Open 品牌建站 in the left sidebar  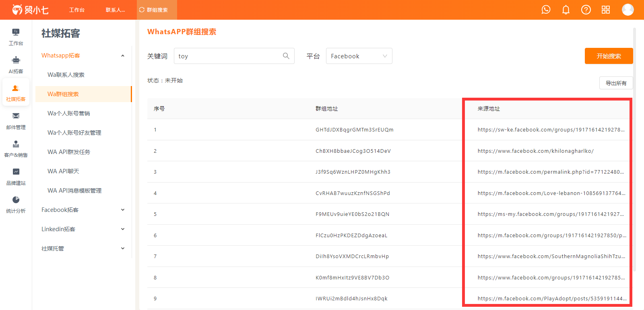[16, 177]
